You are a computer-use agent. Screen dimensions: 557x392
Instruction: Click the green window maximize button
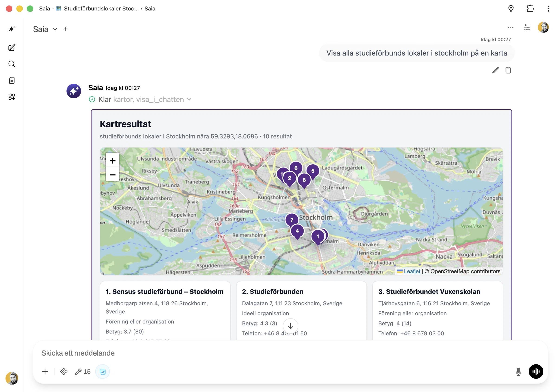pyautogui.click(x=30, y=9)
